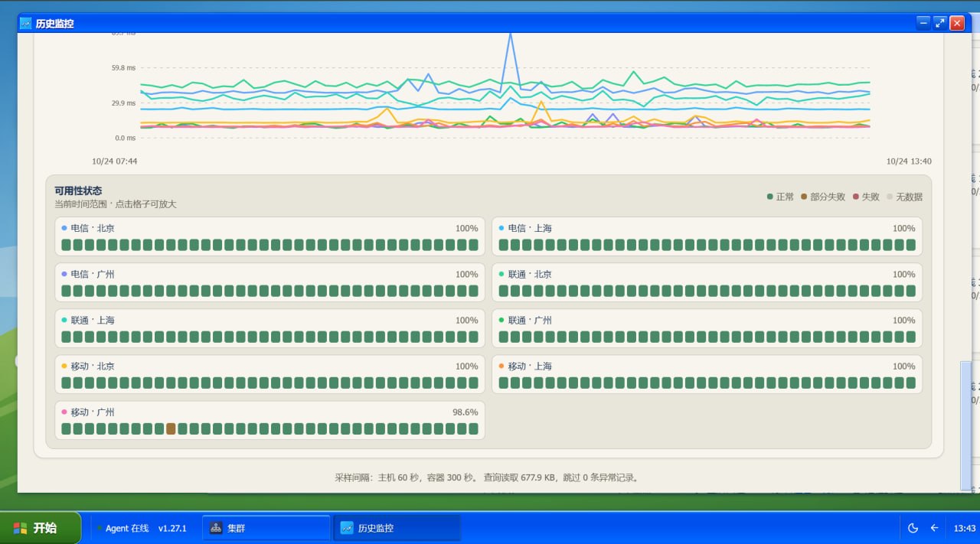
Task: Click the 移动 · 北京 card label
Action: (93, 366)
